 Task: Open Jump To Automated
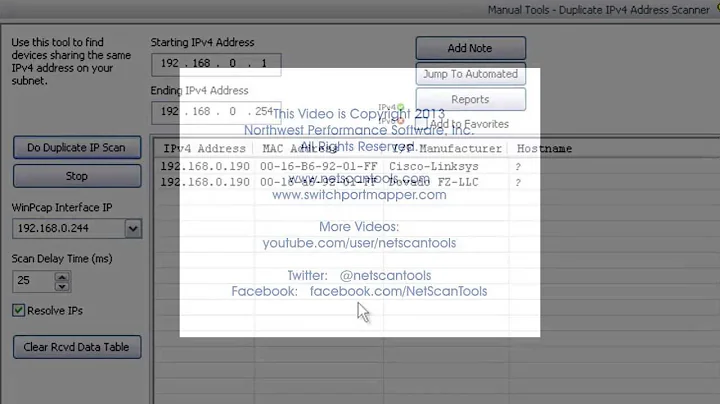(471, 74)
